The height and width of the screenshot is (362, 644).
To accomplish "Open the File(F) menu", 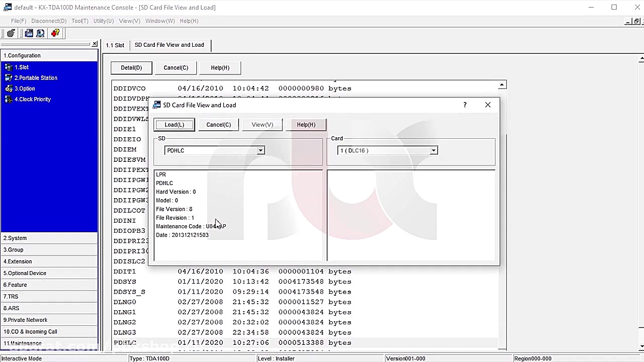I will pyautogui.click(x=19, y=21).
